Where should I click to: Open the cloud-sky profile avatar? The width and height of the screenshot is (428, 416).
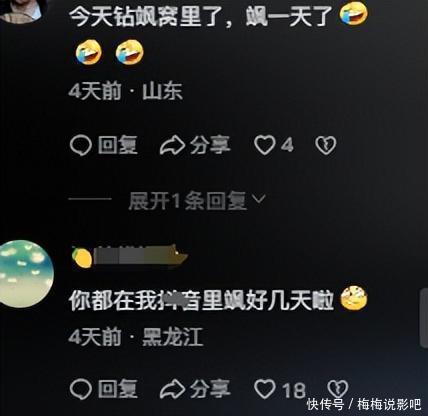point(26,273)
